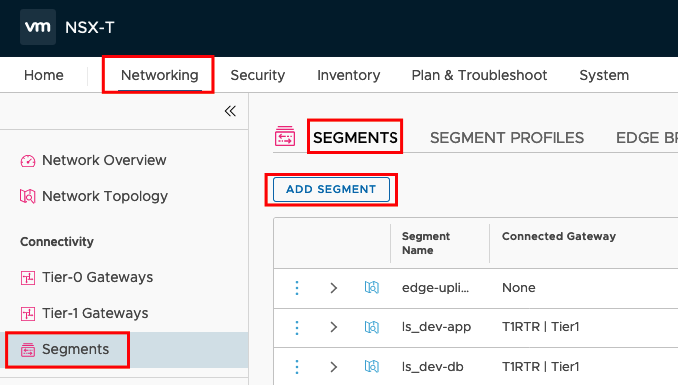Collapse the sidebar with double-chevron icon
This screenshot has width=678, height=385.
click(x=230, y=111)
